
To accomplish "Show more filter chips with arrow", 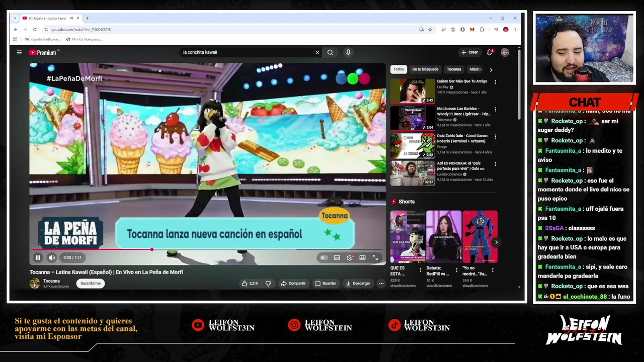I will coord(491,70).
